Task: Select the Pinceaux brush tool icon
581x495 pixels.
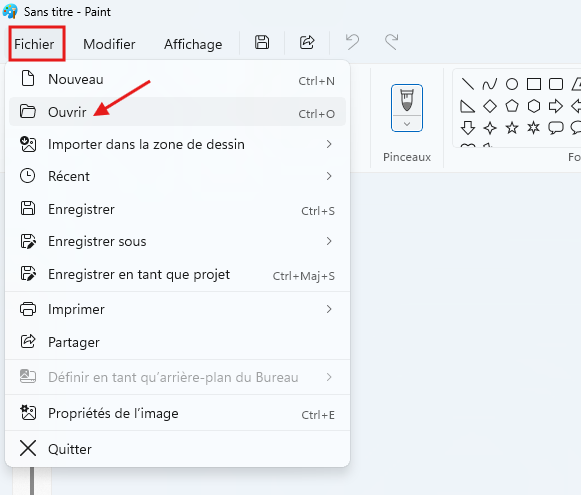Action: pyautogui.click(x=407, y=100)
